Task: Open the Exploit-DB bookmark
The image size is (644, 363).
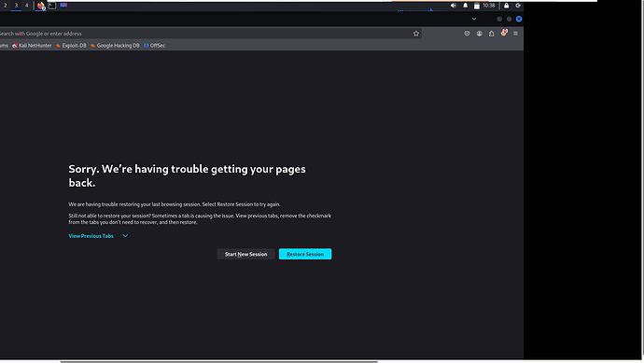Action: 71,46
